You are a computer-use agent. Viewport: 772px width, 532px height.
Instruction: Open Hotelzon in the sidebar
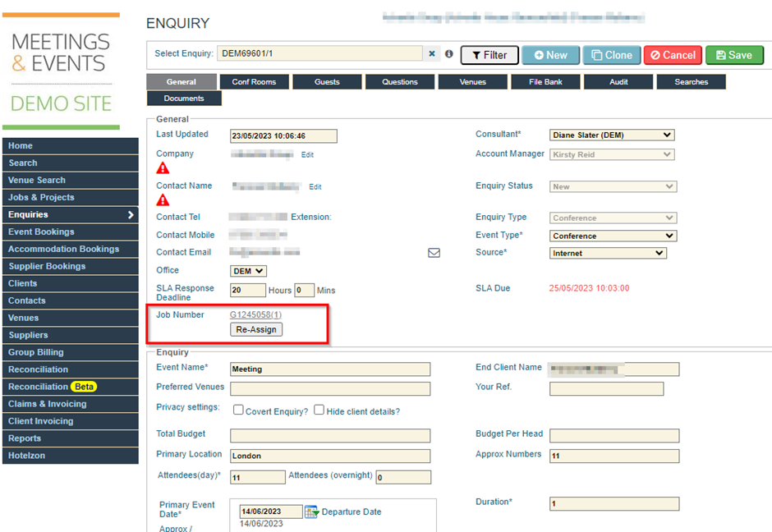[x=71, y=456]
